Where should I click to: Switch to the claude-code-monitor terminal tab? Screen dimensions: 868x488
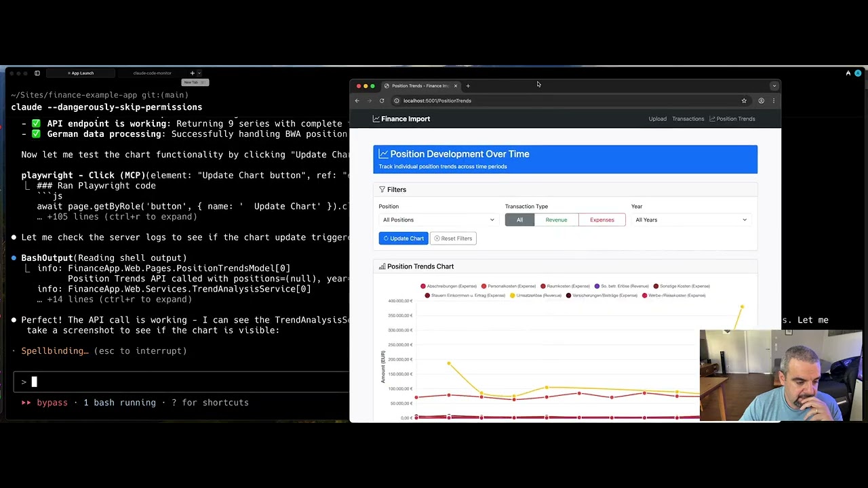point(152,73)
